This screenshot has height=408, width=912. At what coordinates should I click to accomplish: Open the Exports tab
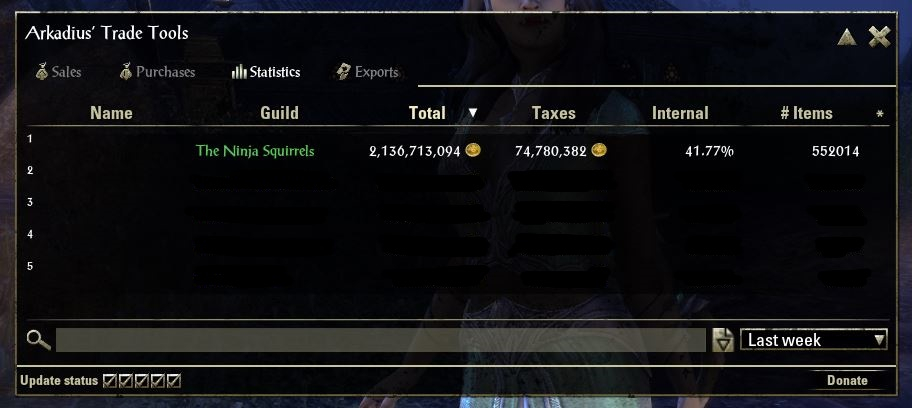[x=367, y=72]
